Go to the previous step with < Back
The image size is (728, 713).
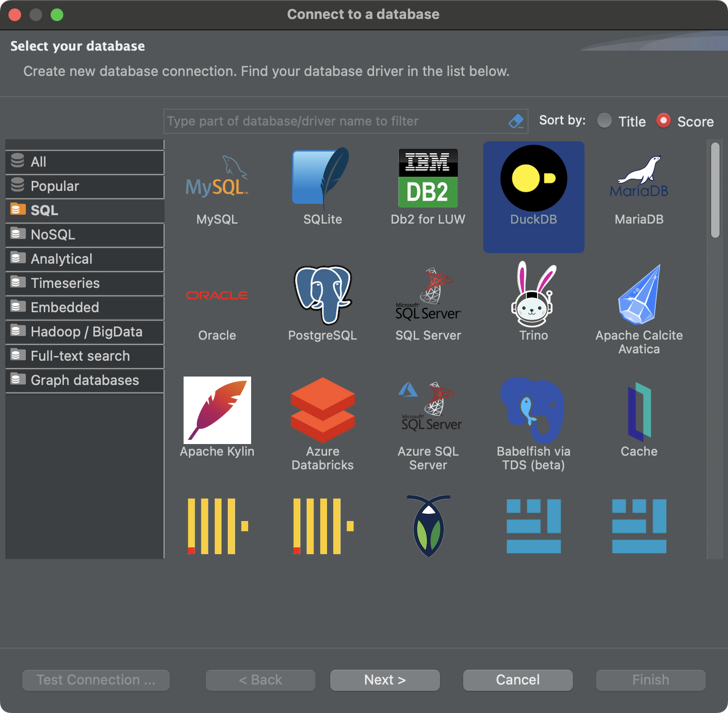(261, 680)
